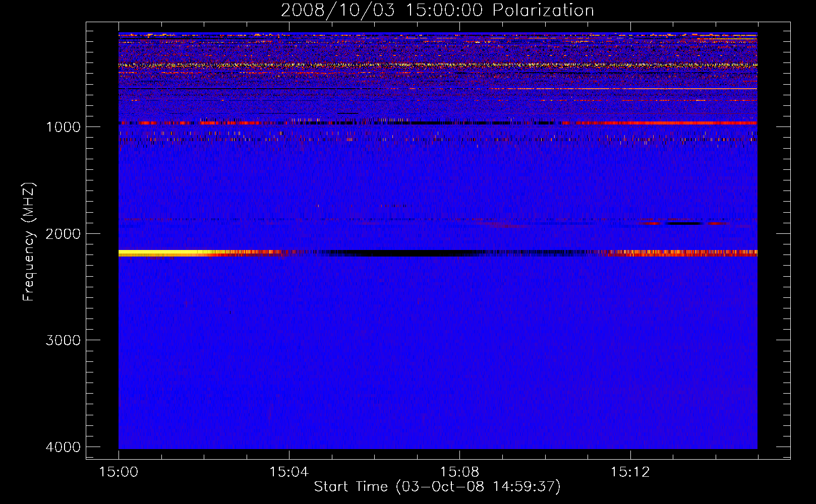Click the 4000 frequency tick label
This screenshot has height=504, width=816.
click(63, 447)
